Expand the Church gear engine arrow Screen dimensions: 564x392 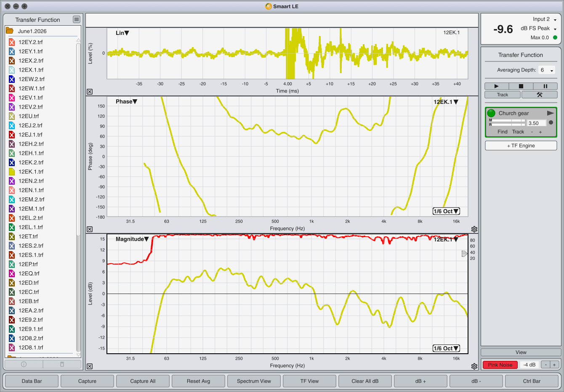point(550,113)
